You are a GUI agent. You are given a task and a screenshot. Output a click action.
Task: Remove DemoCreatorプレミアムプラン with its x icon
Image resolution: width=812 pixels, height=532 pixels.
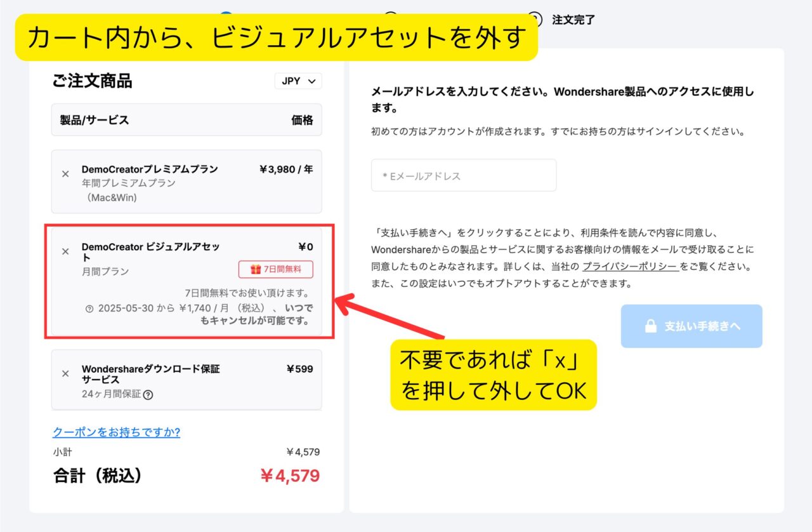[x=65, y=174]
